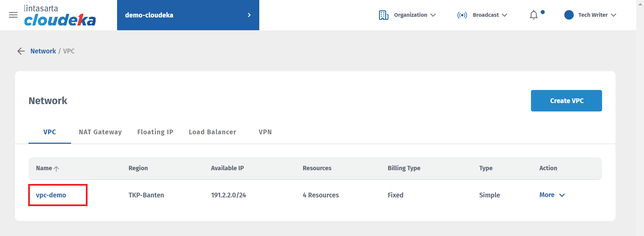Switch to the NAT Gateway tab
The width and height of the screenshot is (644, 236).
pos(100,132)
